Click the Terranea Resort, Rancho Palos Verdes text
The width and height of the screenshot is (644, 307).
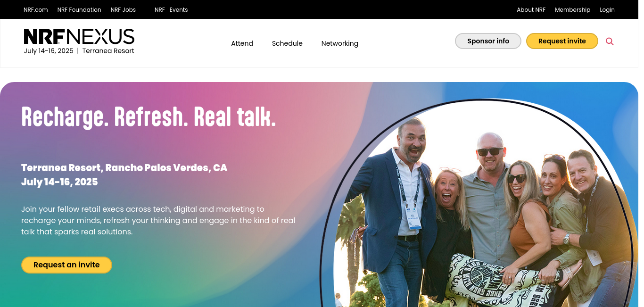click(124, 168)
